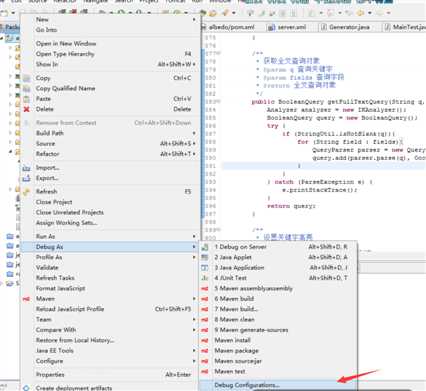Expand the Build Path submenu arrow
426x391 pixels.
194,133
